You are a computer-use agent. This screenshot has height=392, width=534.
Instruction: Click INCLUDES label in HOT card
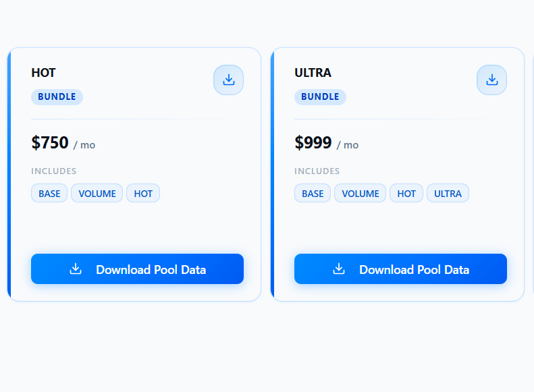point(54,171)
